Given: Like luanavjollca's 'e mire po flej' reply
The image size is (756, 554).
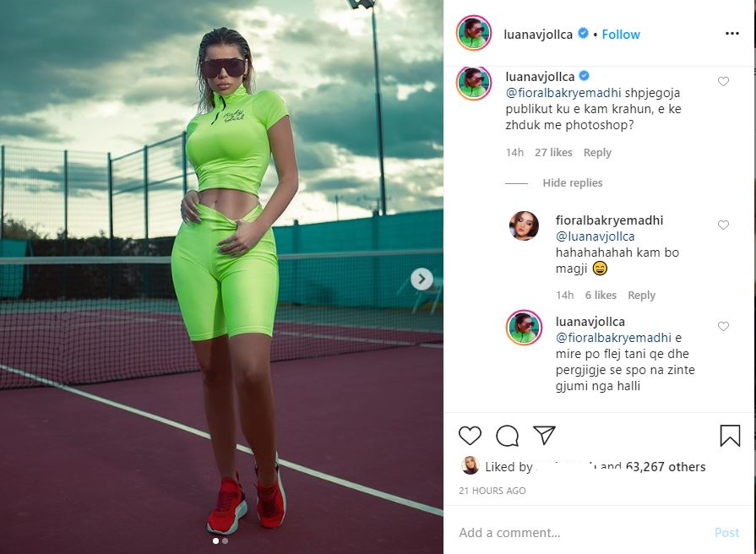Looking at the screenshot, I should click(723, 327).
